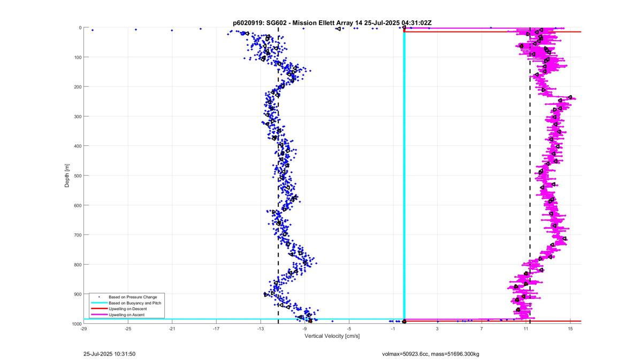Viewport: 642px width, 364px height.
Task: Select the 'Depth [m]' y-axis label
Action: coord(67,175)
